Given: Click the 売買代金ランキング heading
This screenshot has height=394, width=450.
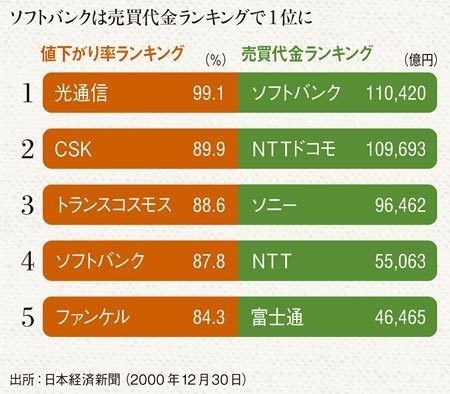Looking at the screenshot, I should click(x=307, y=54).
